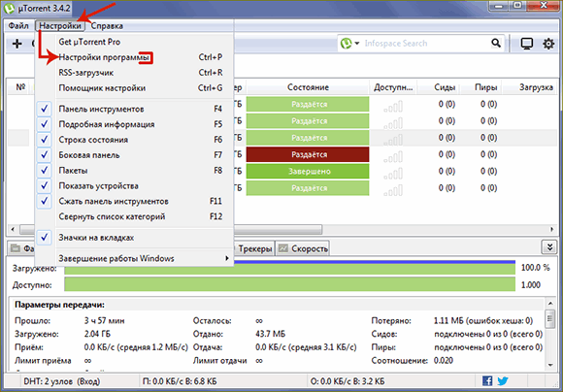Select Get µTorrent Pro menu item
The image size is (563, 392).
coord(134,42)
